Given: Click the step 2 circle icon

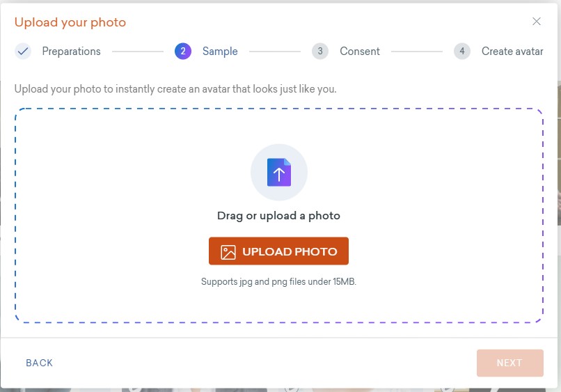Looking at the screenshot, I should click(x=183, y=52).
